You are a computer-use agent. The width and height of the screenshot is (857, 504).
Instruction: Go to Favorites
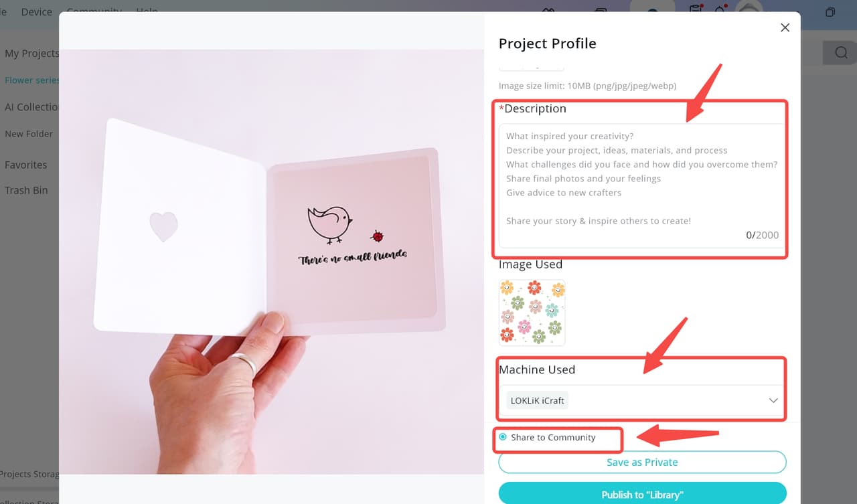tap(26, 165)
